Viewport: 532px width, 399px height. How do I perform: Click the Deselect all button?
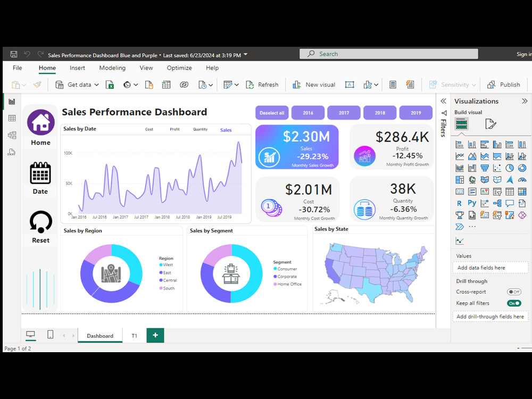click(271, 112)
